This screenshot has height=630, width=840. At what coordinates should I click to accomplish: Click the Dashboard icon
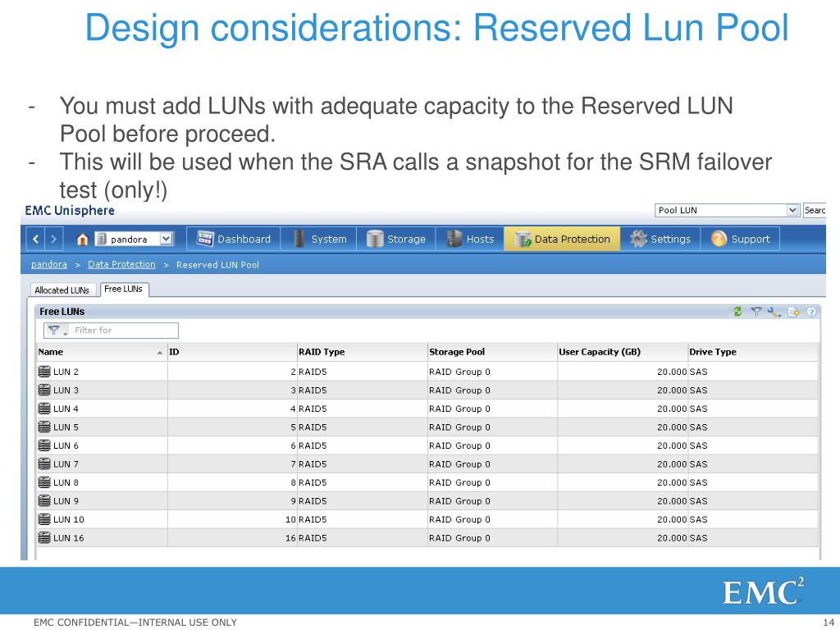205,239
